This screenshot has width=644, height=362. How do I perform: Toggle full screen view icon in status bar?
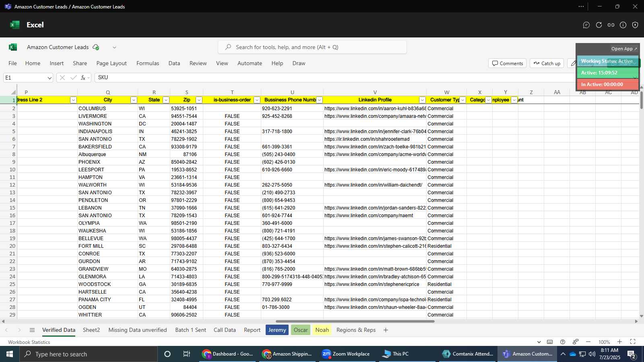(x=633, y=342)
